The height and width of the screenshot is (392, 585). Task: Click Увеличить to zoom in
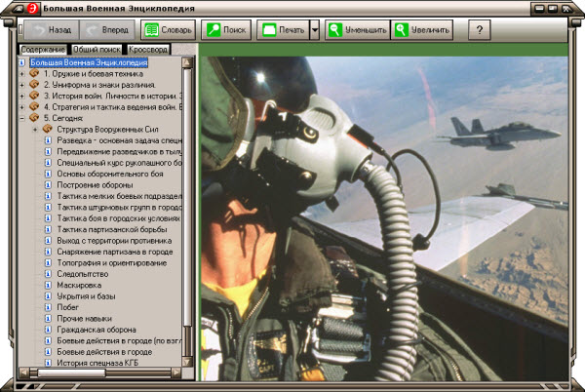(421, 30)
